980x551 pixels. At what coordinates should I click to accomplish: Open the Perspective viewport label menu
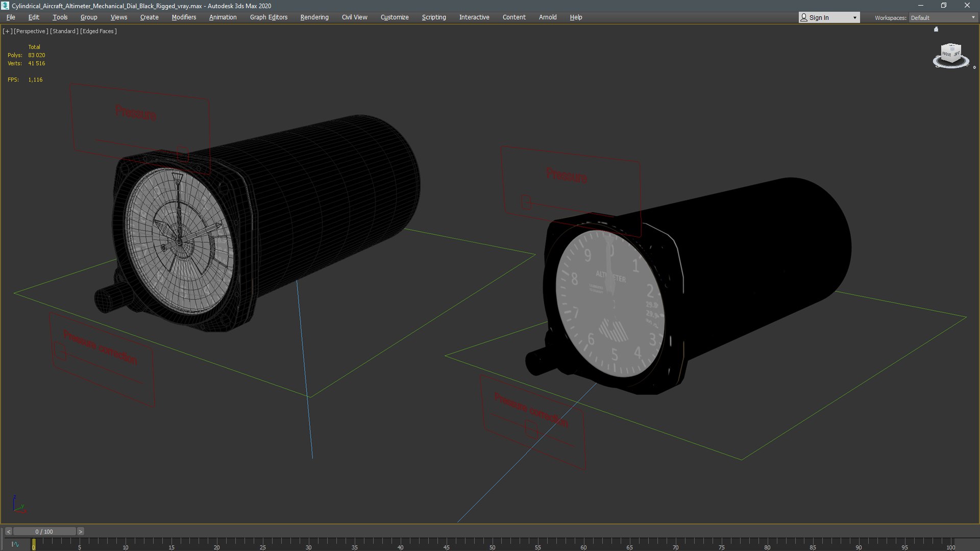pyautogui.click(x=31, y=31)
